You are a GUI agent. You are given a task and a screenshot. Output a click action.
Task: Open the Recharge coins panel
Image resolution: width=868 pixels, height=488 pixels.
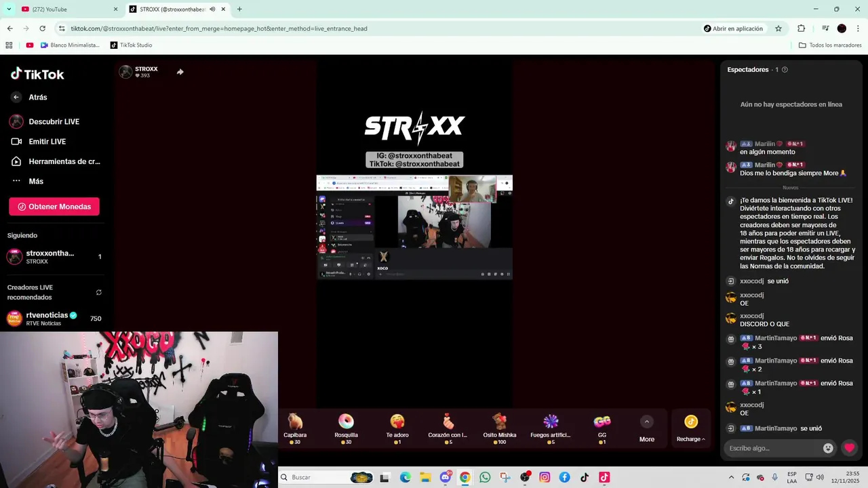(690, 429)
